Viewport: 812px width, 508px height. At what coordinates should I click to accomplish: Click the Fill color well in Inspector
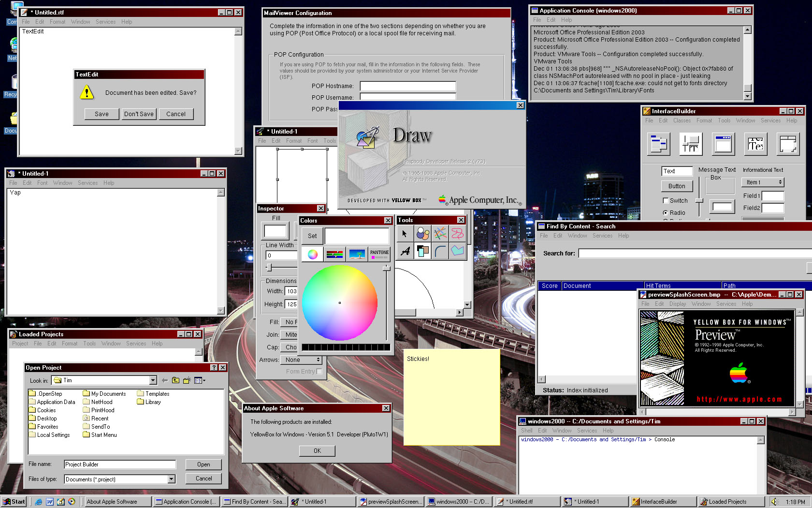tap(275, 231)
